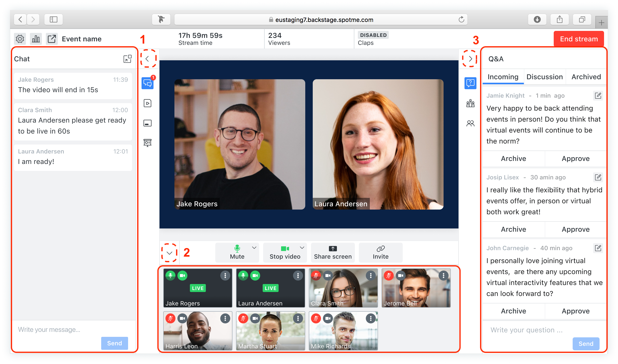Toggle Laura Andersen microphone
The height and width of the screenshot is (364, 618).
(x=243, y=276)
